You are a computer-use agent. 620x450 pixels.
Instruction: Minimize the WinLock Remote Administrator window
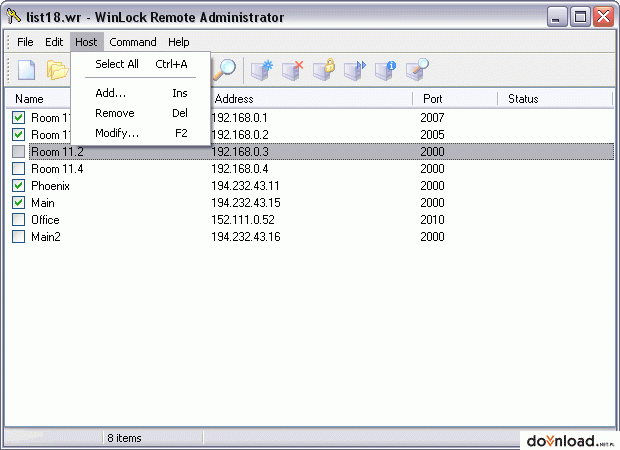pyautogui.click(x=557, y=17)
